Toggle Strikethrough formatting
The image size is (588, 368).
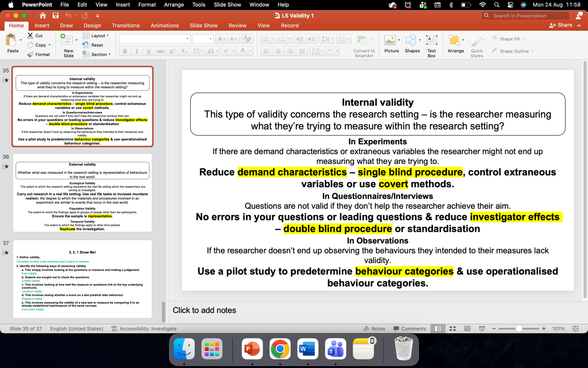[161, 51]
